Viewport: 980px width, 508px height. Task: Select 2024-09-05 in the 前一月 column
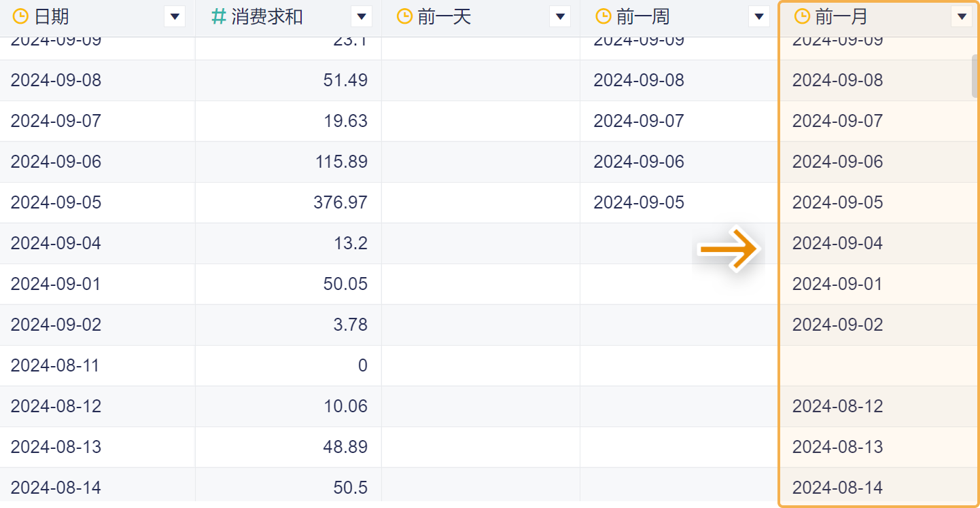838,202
